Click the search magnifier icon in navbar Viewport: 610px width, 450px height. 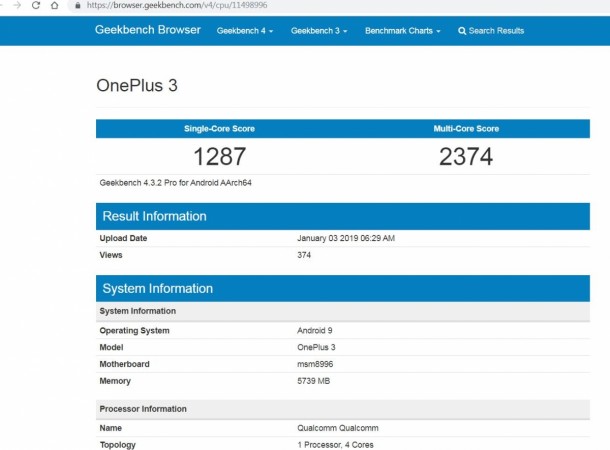pos(462,31)
